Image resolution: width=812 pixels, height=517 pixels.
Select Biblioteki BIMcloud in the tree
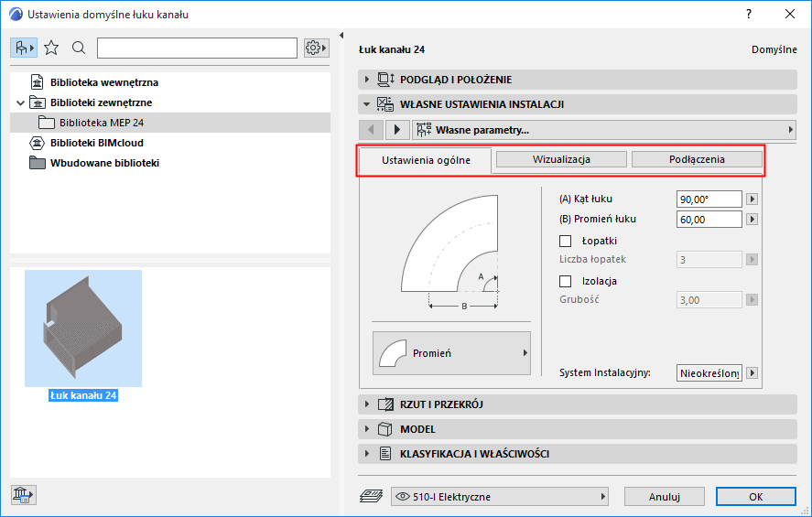point(97,143)
